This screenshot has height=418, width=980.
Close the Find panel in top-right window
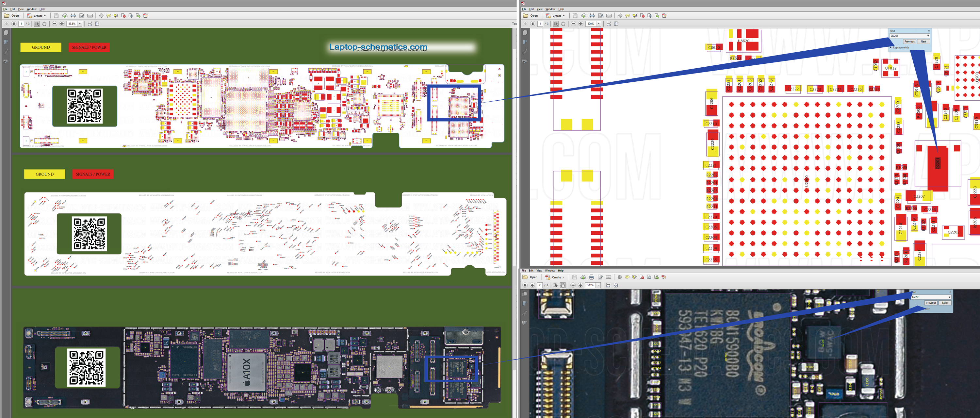[x=929, y=31]
